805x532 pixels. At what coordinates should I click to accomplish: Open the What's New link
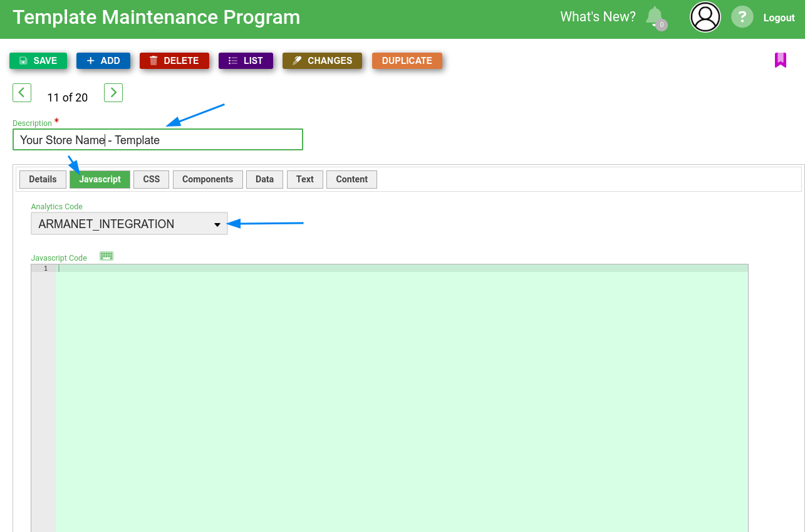pos(597,17)
